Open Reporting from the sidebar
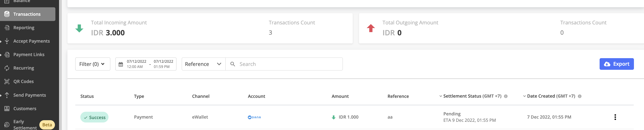 tap(24, 28)
